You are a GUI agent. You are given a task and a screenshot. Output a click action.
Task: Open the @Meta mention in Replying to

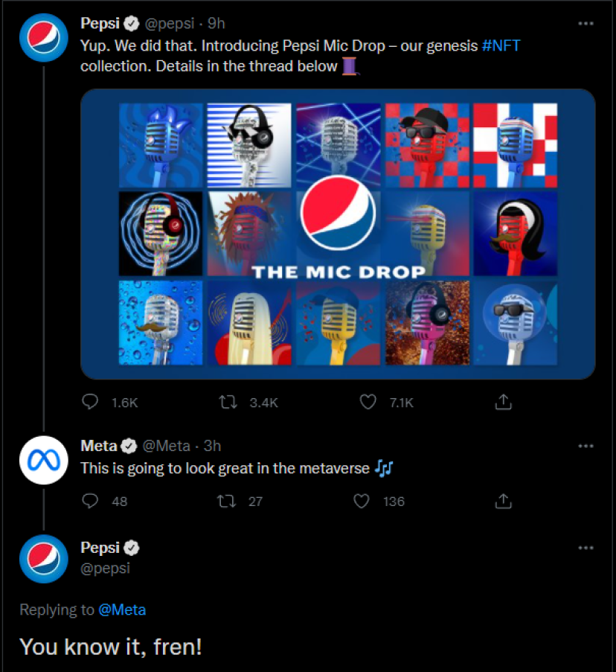(122, 609)
